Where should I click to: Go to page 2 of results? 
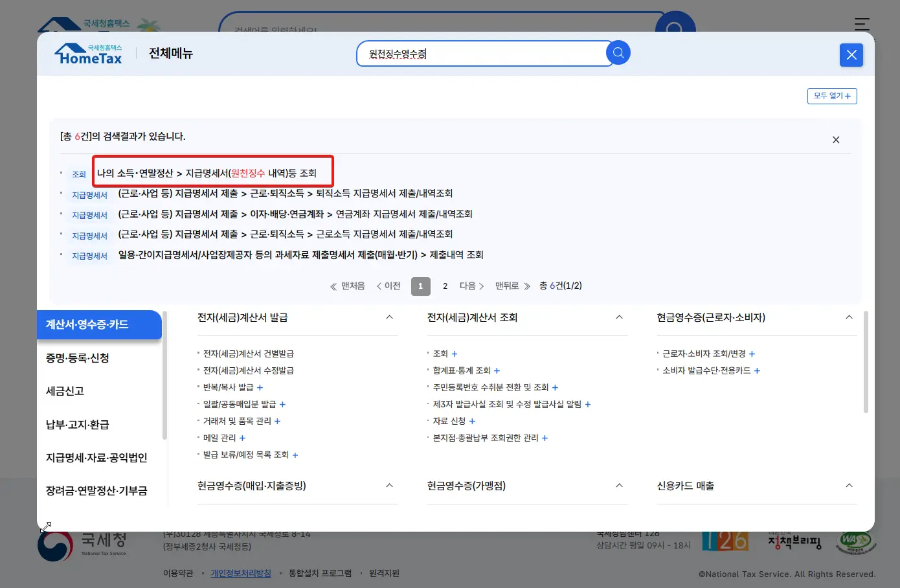tap(445, 286)
